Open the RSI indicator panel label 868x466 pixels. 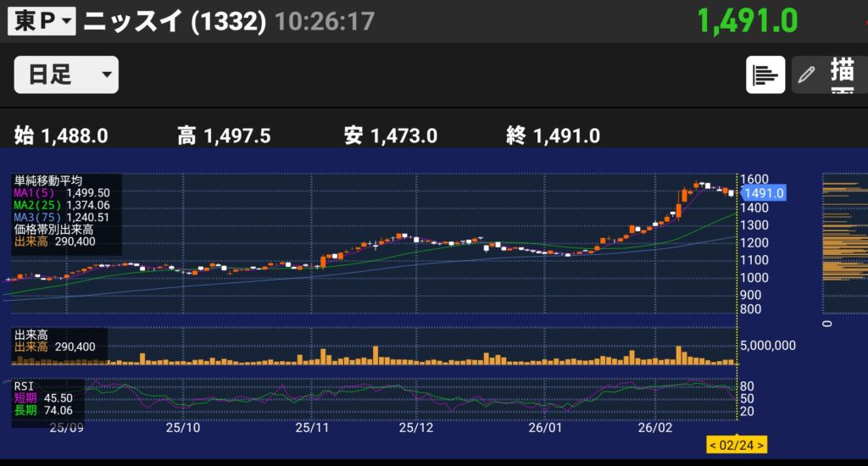click(x=24, y=386)
